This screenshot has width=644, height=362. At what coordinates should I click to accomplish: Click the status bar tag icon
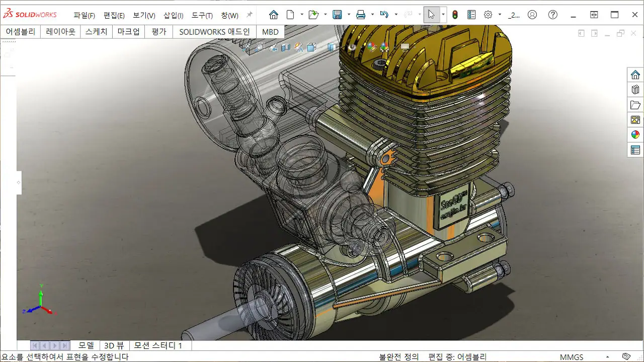626,356
